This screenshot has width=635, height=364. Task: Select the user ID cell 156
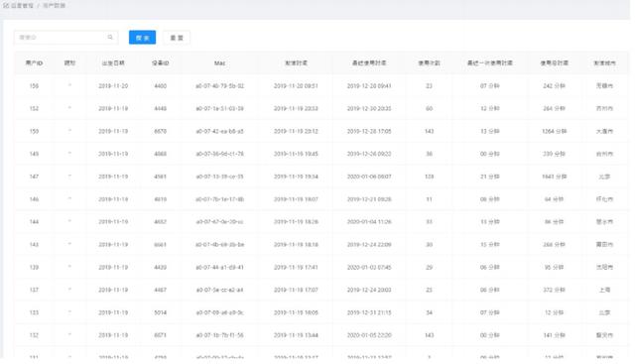pos(34,86)
